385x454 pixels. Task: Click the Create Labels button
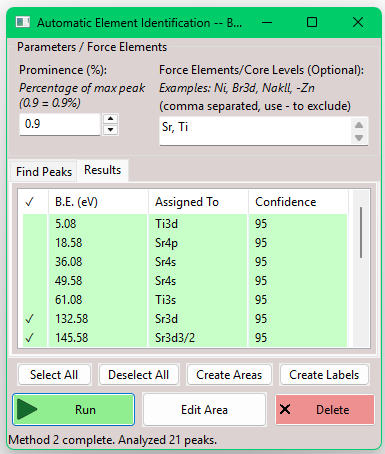coord(324,375)
